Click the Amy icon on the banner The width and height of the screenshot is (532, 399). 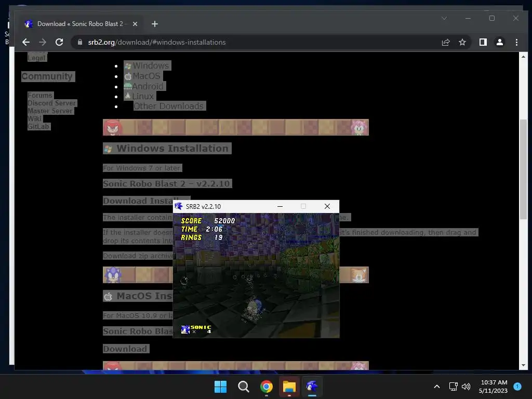click(x=359, y=128)
